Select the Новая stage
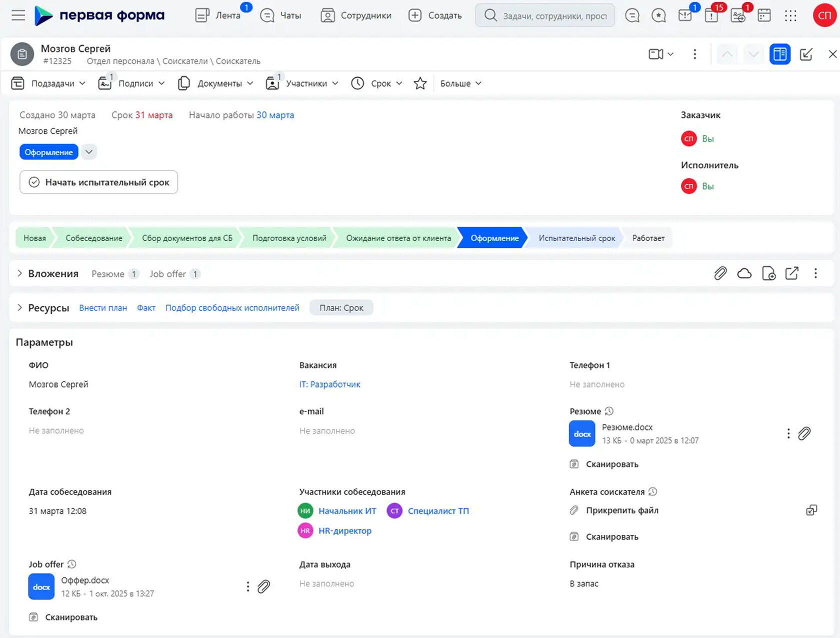 (34, 238)
